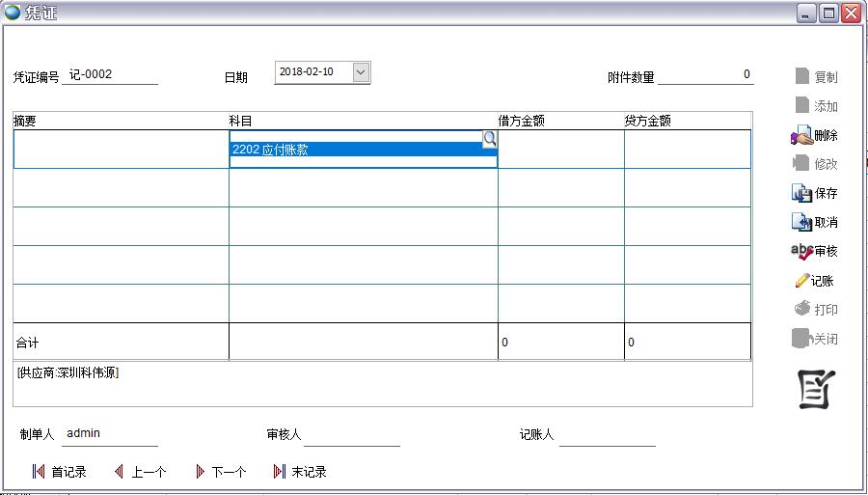Click the Save (保存) icon button

coord(802,193)
